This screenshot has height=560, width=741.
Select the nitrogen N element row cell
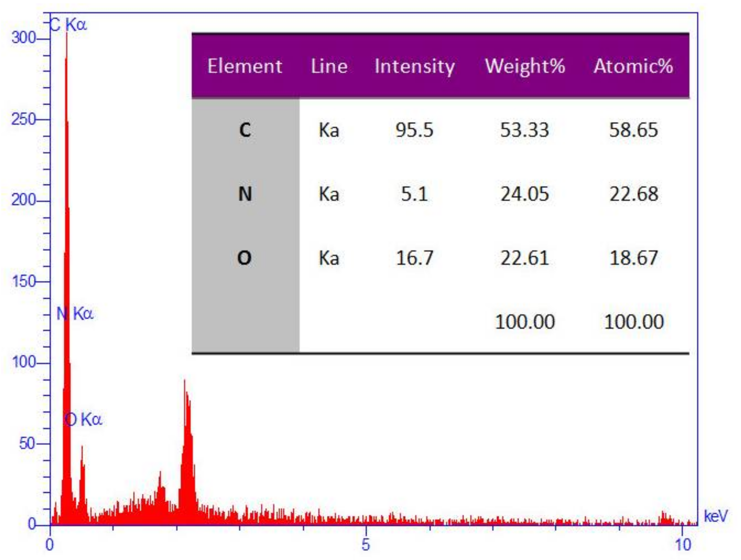(x=245, y=194)
